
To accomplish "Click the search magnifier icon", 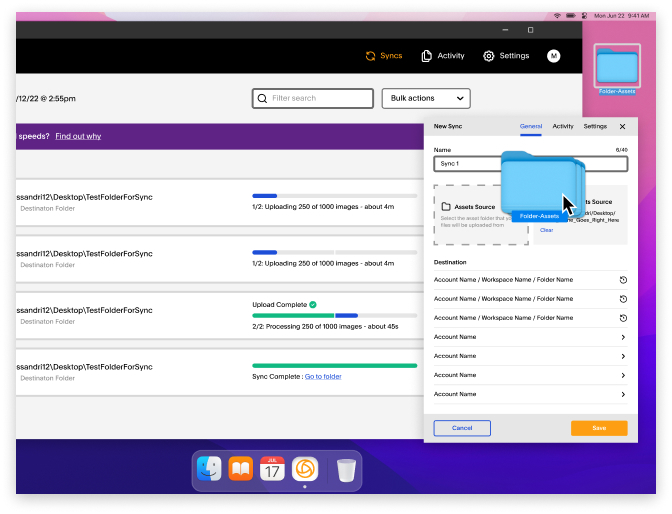I will point(262,99).
